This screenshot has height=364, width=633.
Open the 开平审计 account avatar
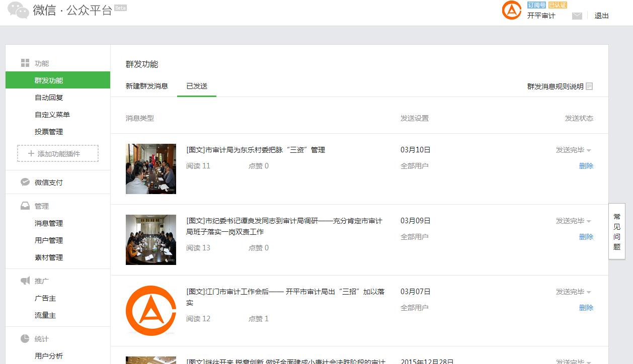[512, 10]
